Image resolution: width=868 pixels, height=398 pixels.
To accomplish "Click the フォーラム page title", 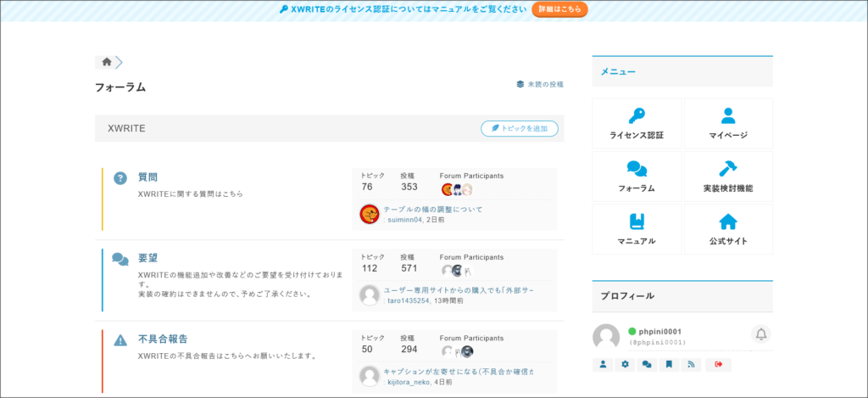I will pyautogui.click(x=120, y=87).
